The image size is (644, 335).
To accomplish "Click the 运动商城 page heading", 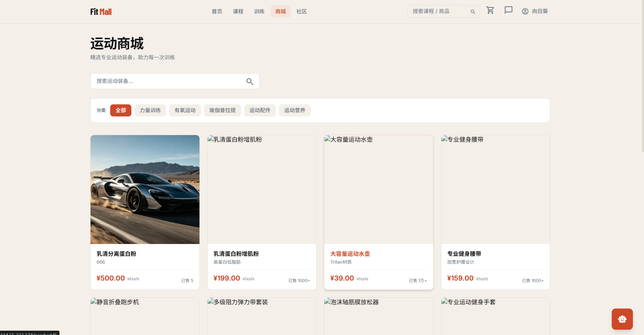I will (x=117, y=44).
